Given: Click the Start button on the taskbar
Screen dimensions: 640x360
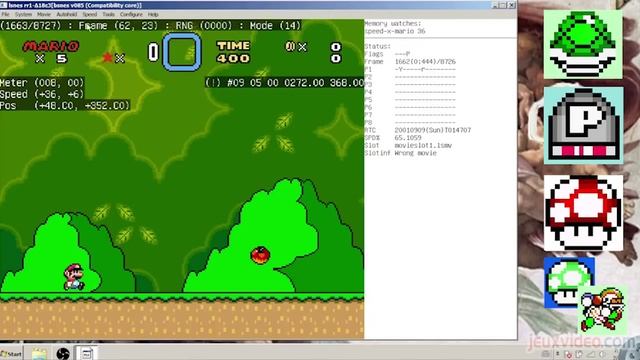Looking at the screenshot, I should 11,354.
